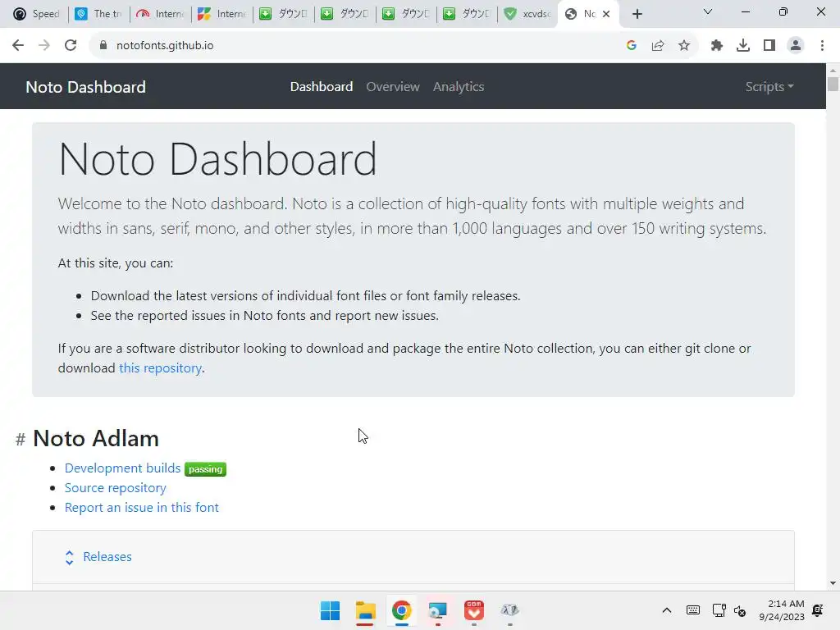The height and width of the screenshot is (630, 840).
Task: Open the Extensions puzzle icon
Action: [x=717, y=46]
